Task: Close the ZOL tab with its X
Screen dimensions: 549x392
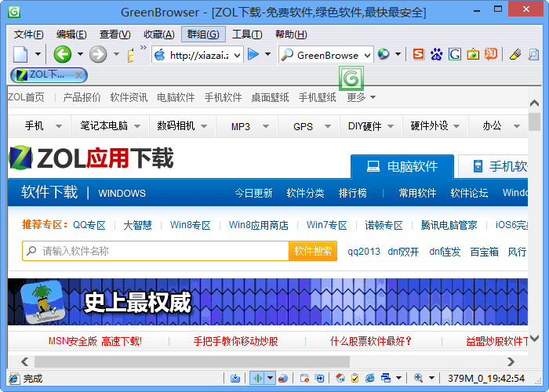Action: click(x=79, y=75)
